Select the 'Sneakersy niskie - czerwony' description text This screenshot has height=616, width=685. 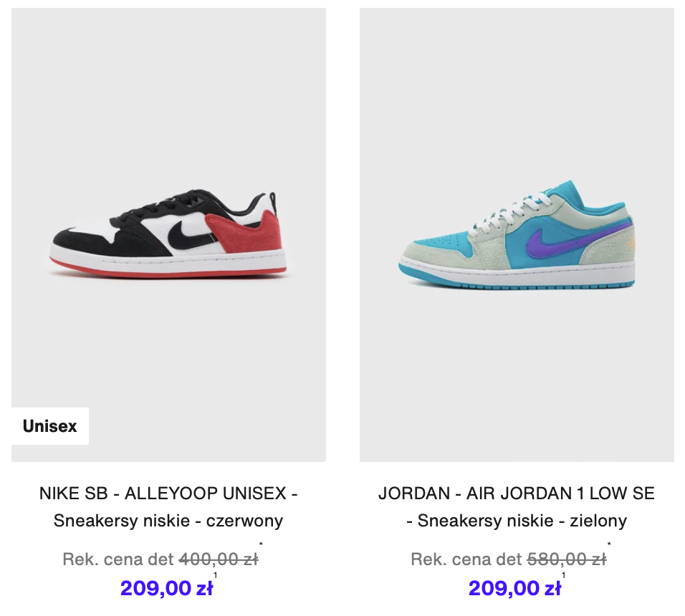[168, 521]
